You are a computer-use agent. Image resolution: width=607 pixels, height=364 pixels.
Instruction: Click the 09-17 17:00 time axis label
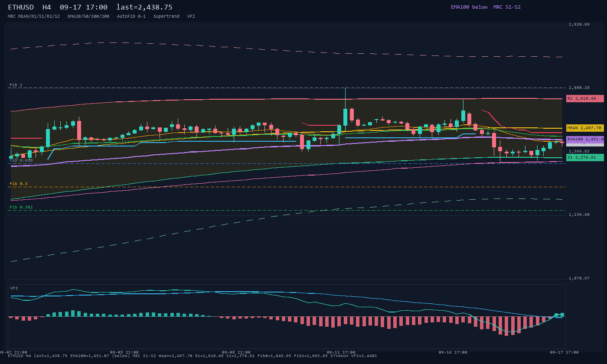click(x=565, y=352)
